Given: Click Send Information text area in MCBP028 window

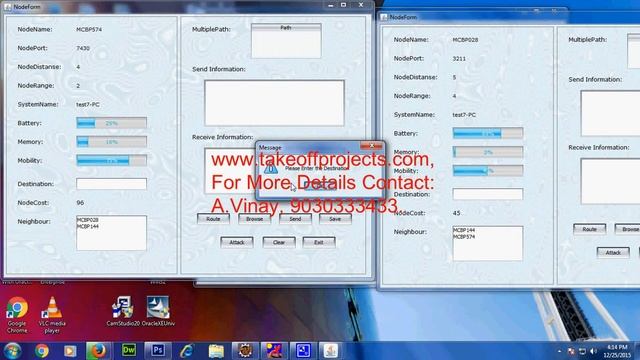Looking at the screenshot, I should coord(610,113).
